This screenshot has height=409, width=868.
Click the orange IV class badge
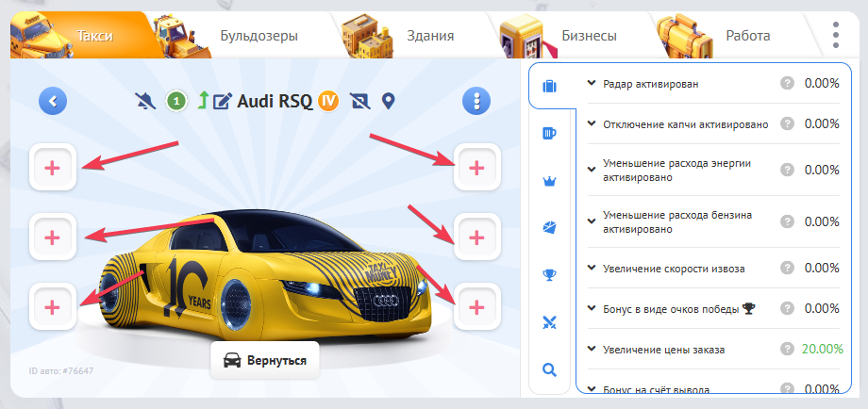pos(327,100)
